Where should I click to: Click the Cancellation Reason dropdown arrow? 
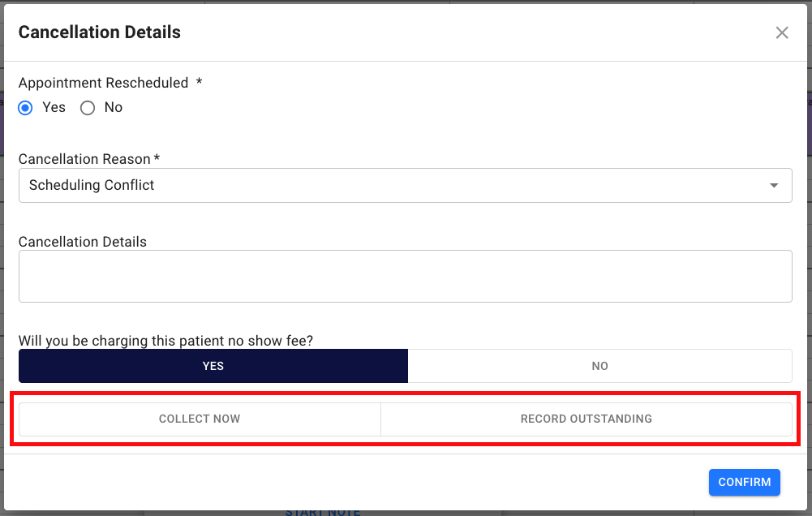(x=774, y=186)
